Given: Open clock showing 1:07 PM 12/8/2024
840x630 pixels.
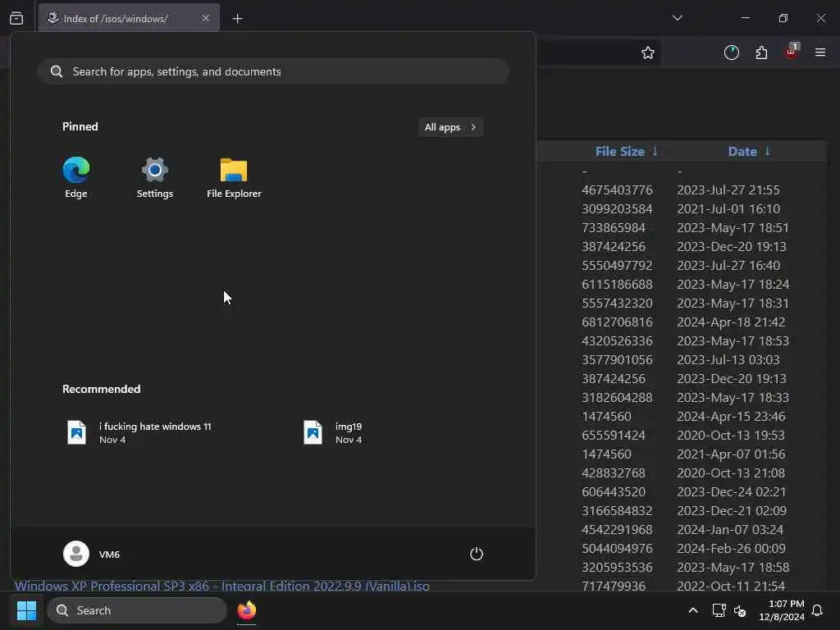Looking at the screenshot, I should 782,610.
